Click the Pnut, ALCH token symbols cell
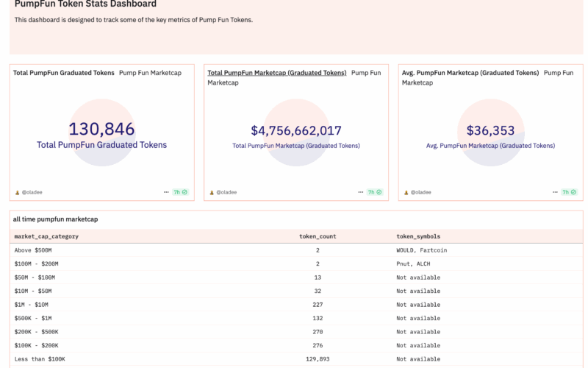The image size is (588, 368). pyautogui.click(x=413, y=263)
